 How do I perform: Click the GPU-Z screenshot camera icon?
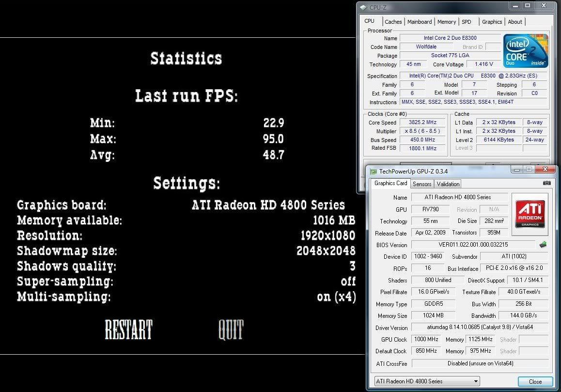point(546,183)
